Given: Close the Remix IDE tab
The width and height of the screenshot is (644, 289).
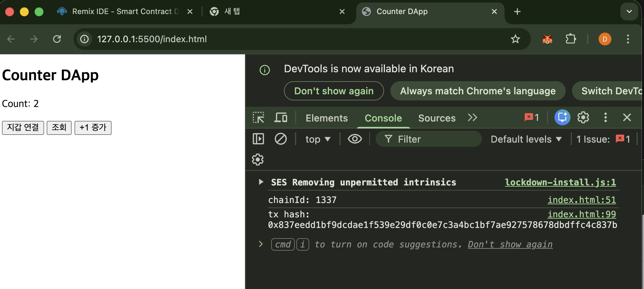Looking at the screenshot, I should [x=190, y=12].
